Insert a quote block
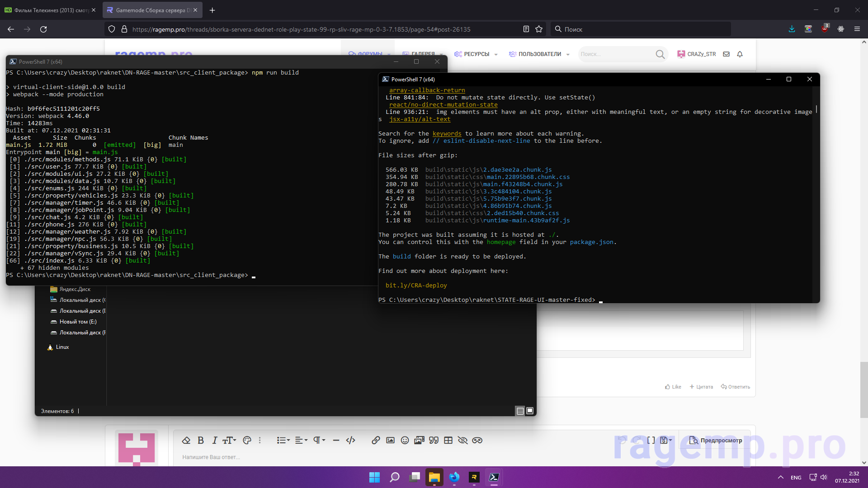 434,440
